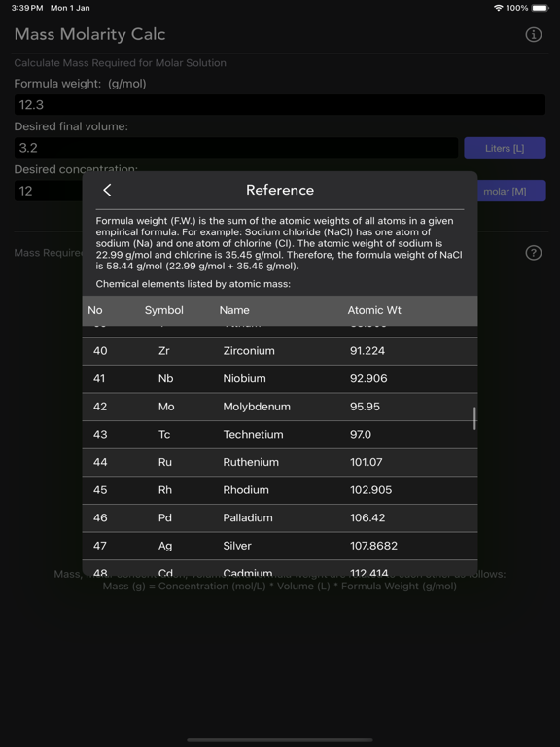Viewport: 560px width, 747px height.
Task: Click the Reference panel title
Action: click(280, 190)
